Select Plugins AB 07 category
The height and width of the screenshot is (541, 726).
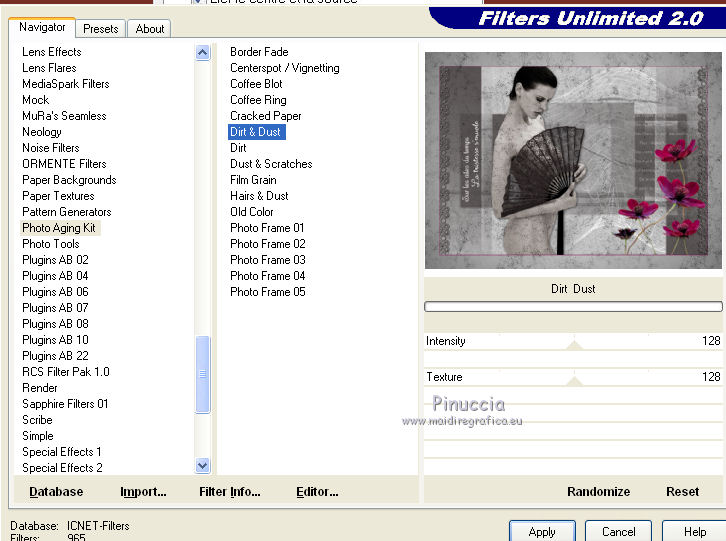pyautogui.click(x=55, y=308)
